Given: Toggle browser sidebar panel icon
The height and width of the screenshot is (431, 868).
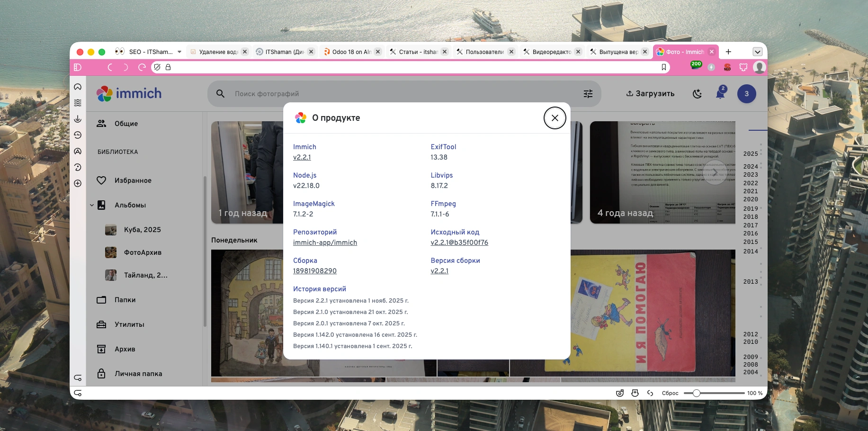Looking at the screenshot, I should pos(78,67).
